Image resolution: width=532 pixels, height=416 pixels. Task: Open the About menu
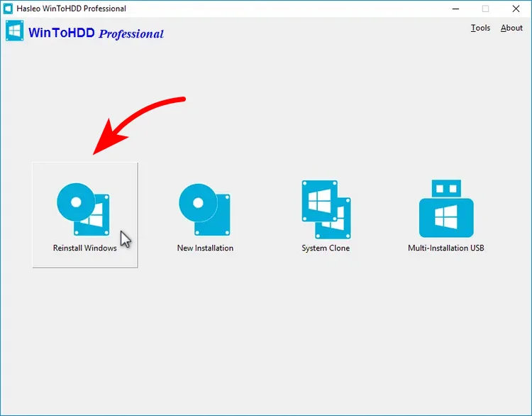[511, 28]
